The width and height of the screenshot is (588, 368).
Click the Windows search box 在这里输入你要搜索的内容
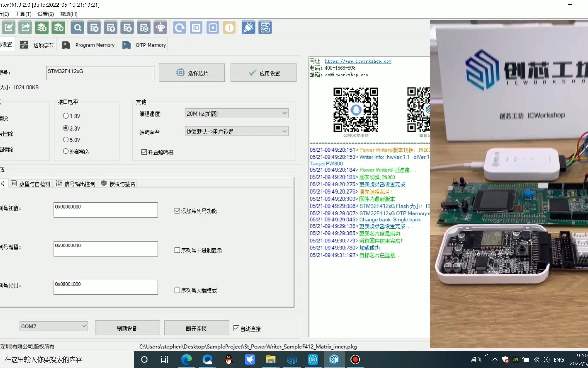[67, 359]
